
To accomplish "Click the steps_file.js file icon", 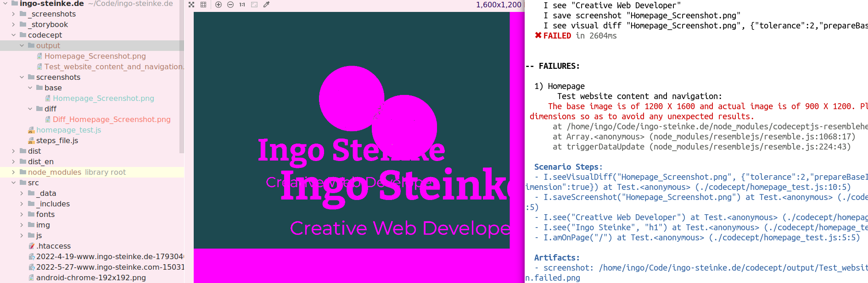I will tap(31, 141).
